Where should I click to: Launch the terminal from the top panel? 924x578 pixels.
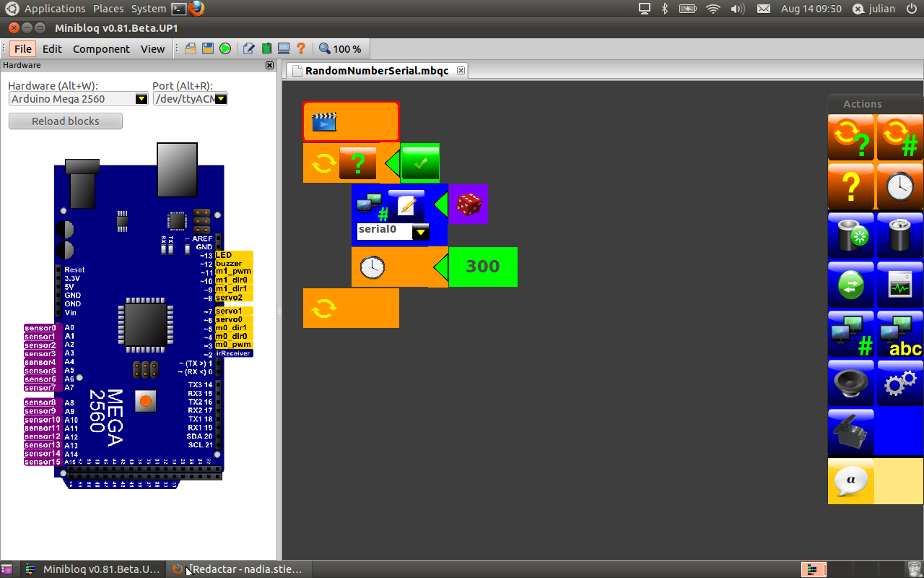click(x=179, y=9)
